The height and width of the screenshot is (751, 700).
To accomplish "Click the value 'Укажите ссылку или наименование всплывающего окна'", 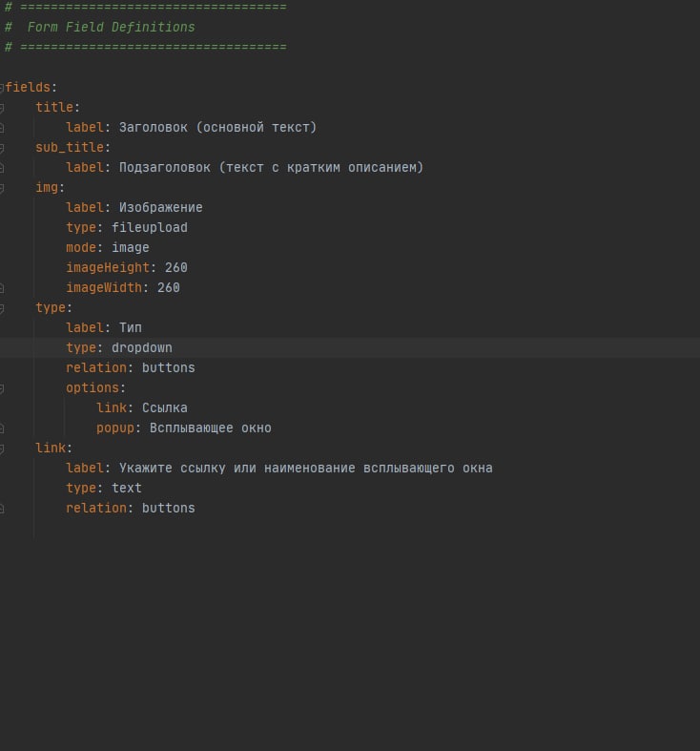I will point(306,468).
